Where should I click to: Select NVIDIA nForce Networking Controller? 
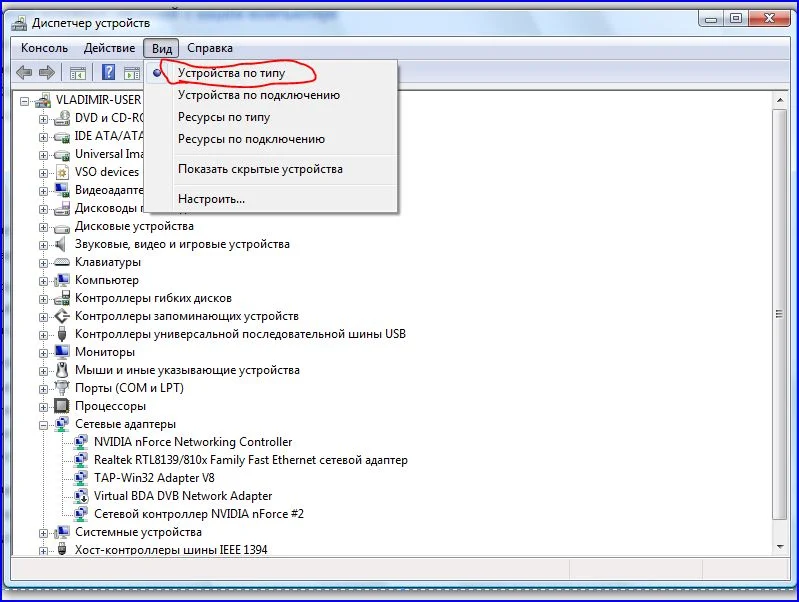[193, 442]
